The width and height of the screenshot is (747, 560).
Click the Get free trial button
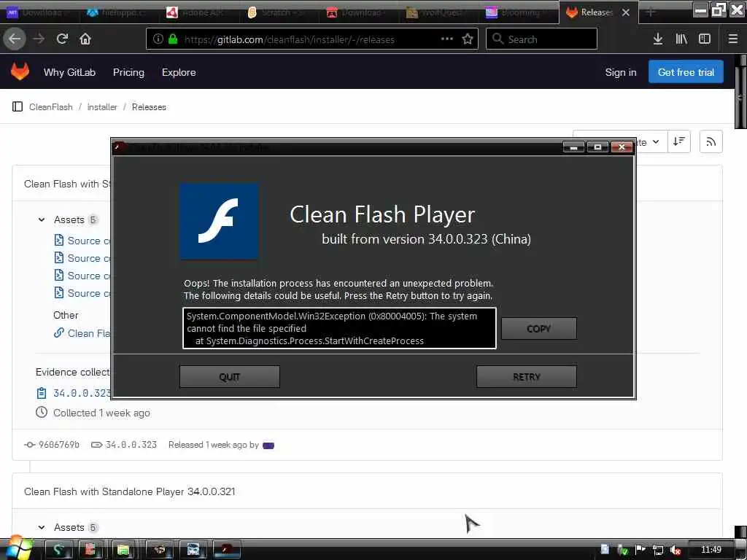686,72
